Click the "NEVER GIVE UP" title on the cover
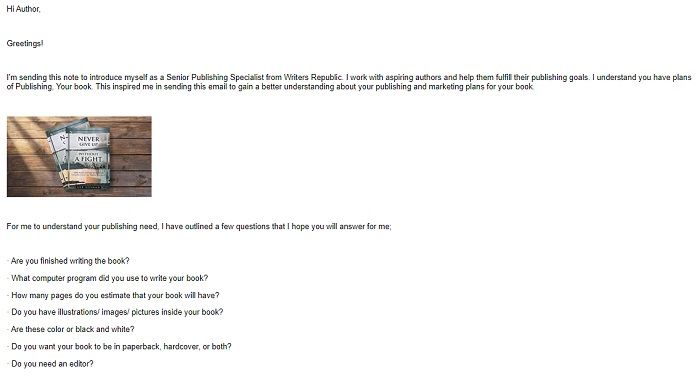The width and height of the screenshot is (700, 377). (x=88, y=141)
